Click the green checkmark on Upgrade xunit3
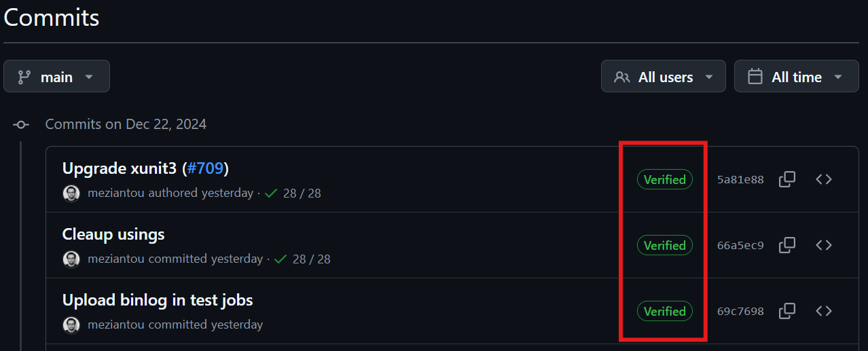 [x=271, y=193]
